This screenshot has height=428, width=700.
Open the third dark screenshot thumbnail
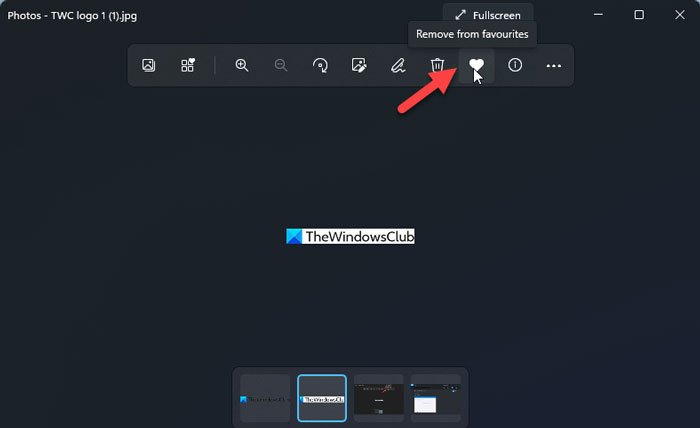click(379, 398)
